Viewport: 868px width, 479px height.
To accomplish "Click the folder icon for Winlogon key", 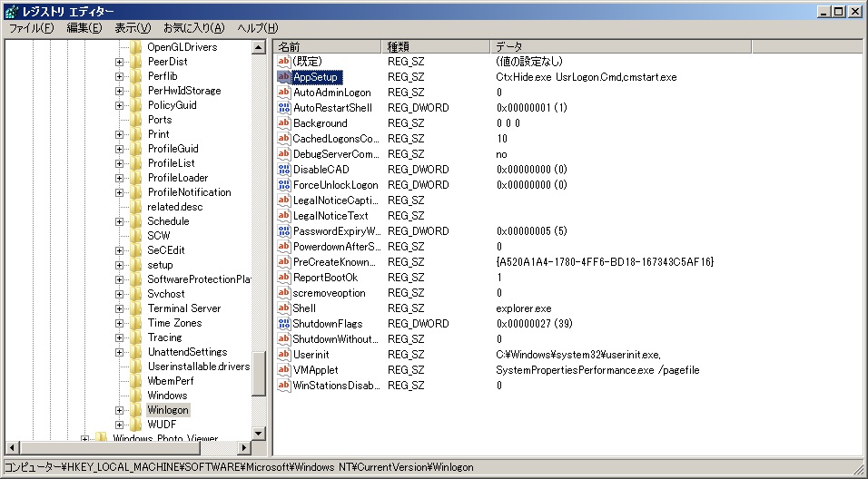I will [x=136, y=410].
